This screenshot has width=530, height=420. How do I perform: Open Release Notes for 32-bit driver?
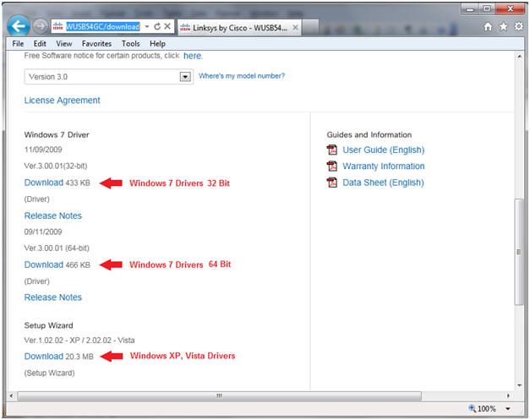click(x=53, y=215)
